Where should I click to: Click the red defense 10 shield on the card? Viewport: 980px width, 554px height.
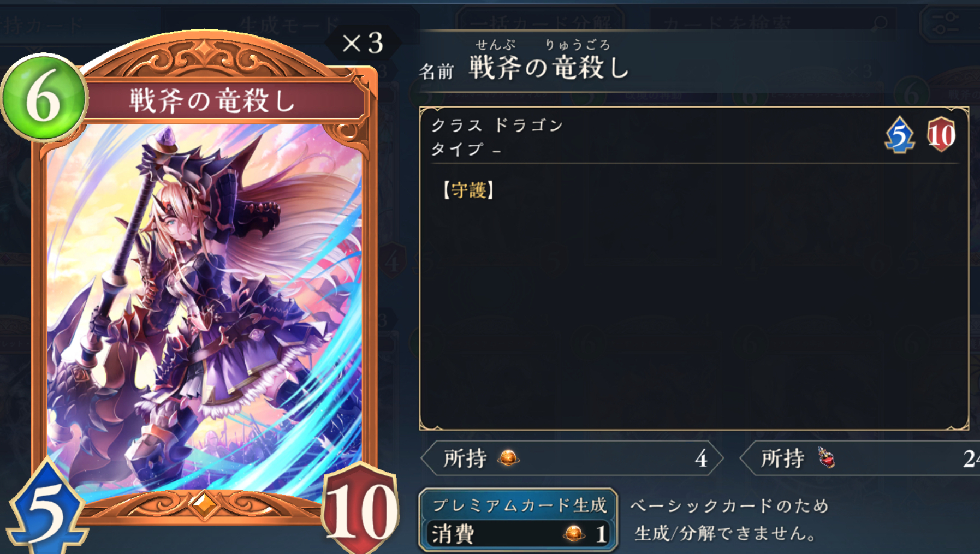pos(360,509)
